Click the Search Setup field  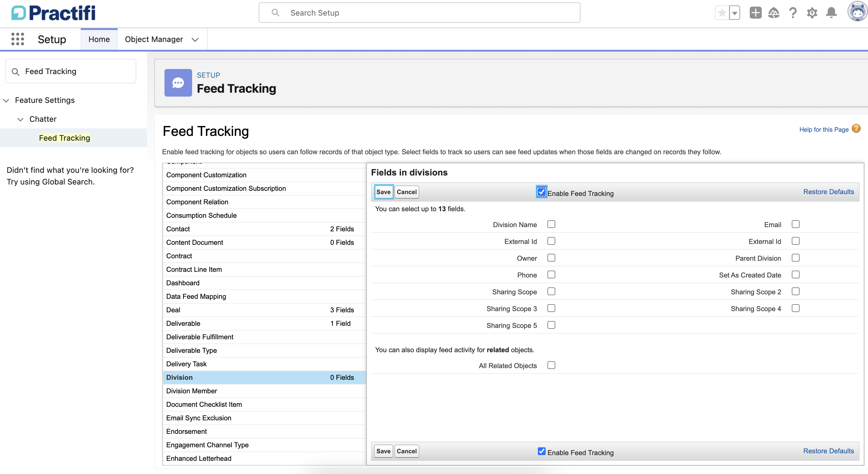[x=419, y=13]
